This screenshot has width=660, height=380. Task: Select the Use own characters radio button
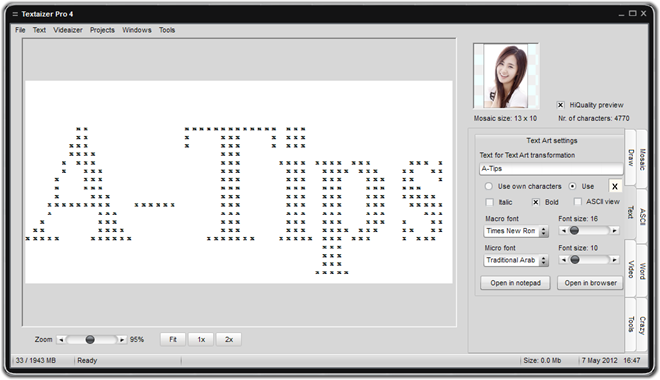[x=488, y=186]
